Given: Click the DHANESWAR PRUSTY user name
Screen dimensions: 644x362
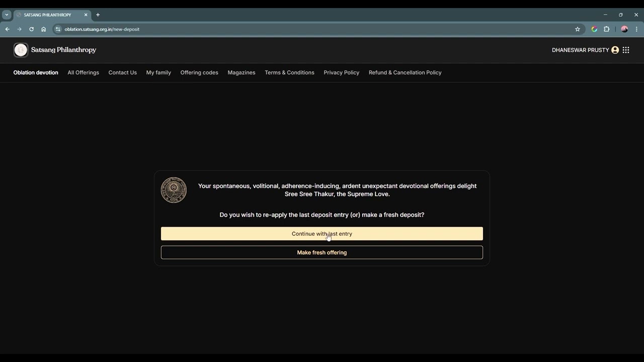Looking at the screenshot, I should coord(580,50).
